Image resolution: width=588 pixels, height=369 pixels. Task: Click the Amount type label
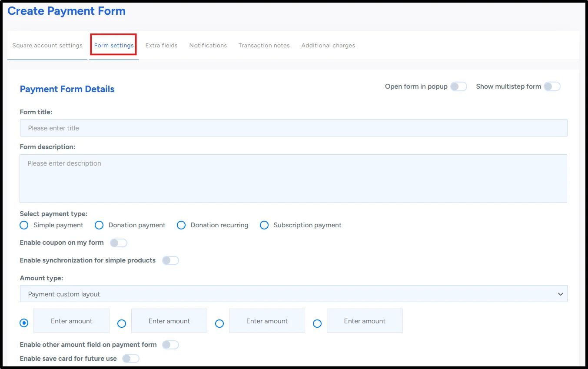point(41,278)
